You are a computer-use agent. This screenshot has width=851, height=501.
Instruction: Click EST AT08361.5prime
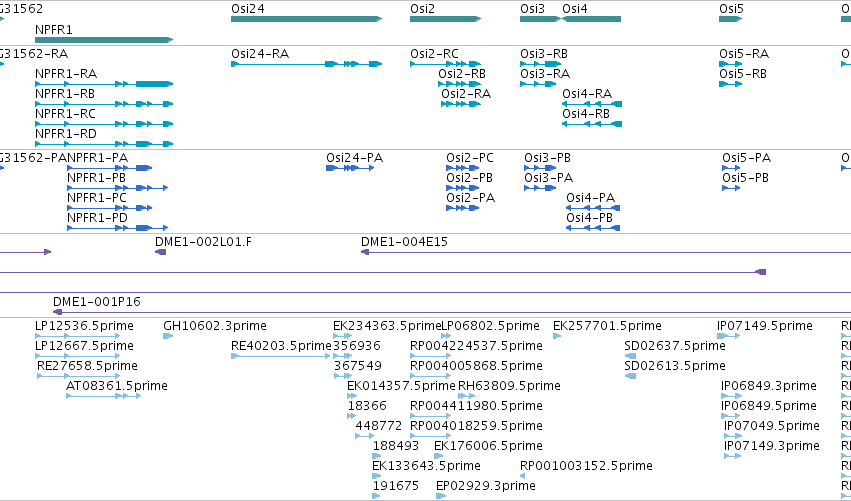103,396
